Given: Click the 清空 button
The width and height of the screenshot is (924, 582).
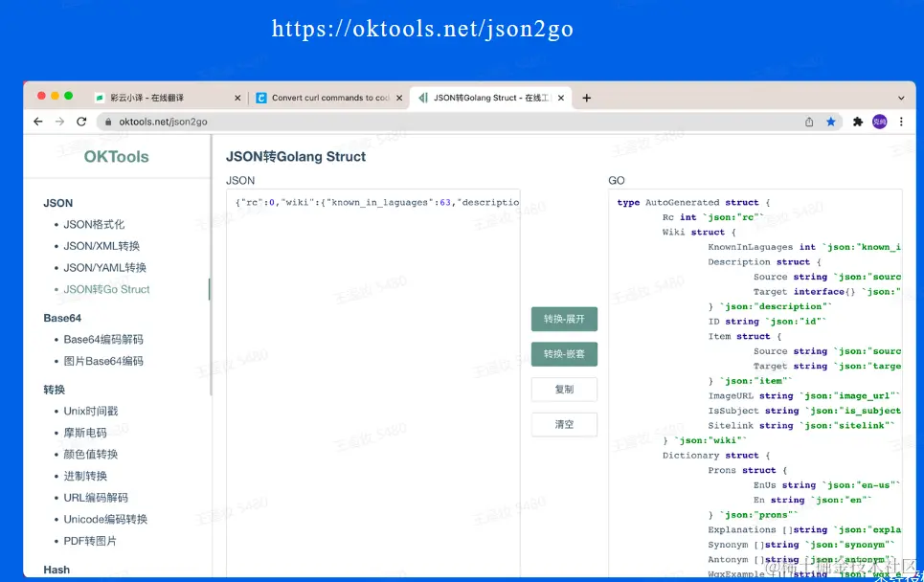Looking at the screenshot, I should point(564,424).
